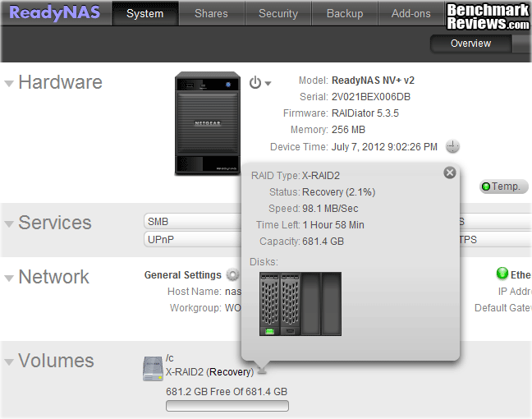Click the volume usage progress bar
The height and width of the screenshot is (419, 532).
click(x=227, y=406)
